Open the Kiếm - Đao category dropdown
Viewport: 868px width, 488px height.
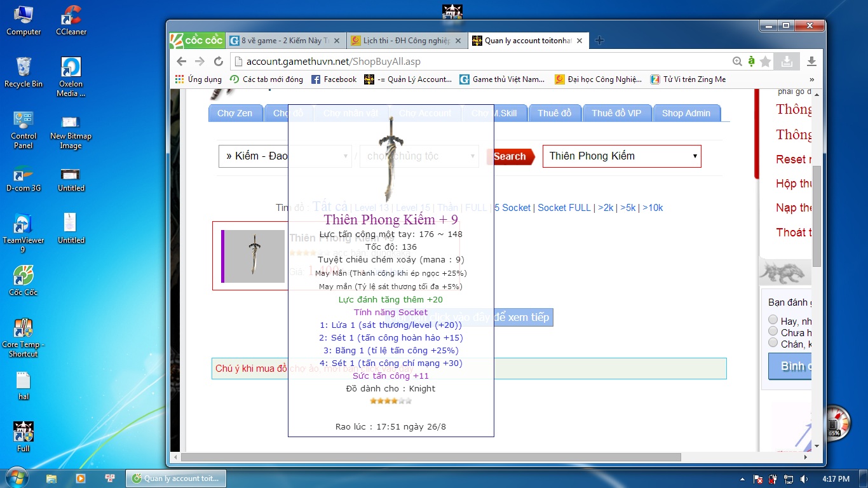[285, 156]
